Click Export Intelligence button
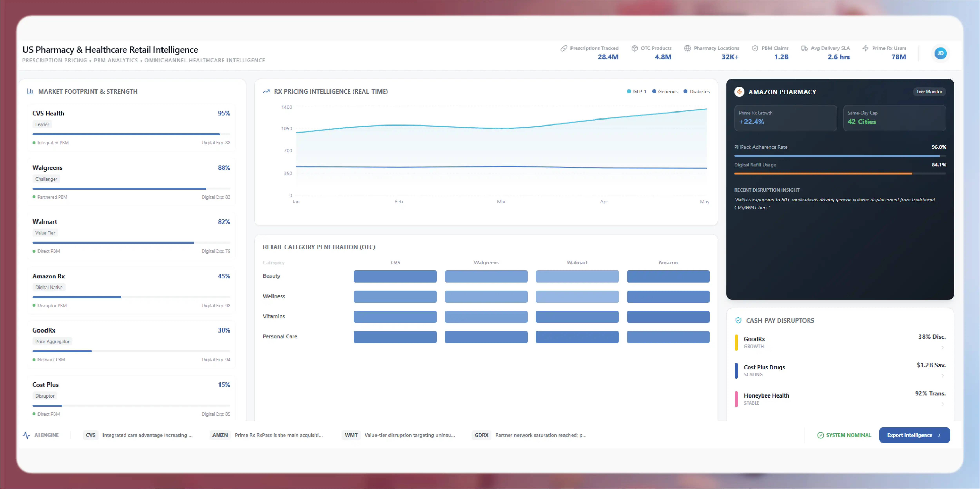 click(x=914, y=435)
